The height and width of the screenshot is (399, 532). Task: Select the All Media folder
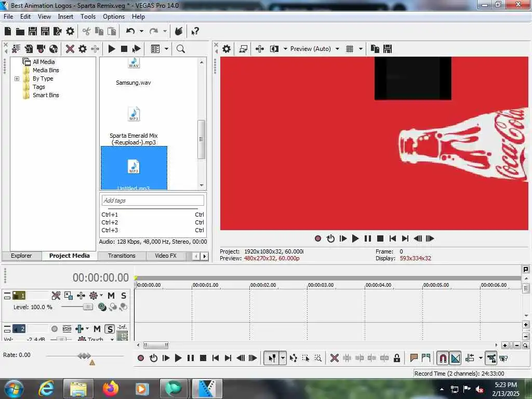pyautogui.click(x=44, y=62)
